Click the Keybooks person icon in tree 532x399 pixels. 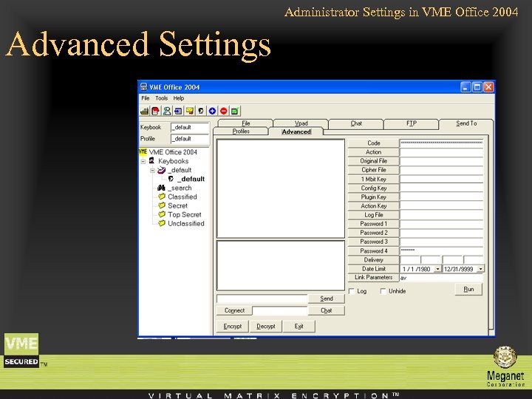(151, 161)
